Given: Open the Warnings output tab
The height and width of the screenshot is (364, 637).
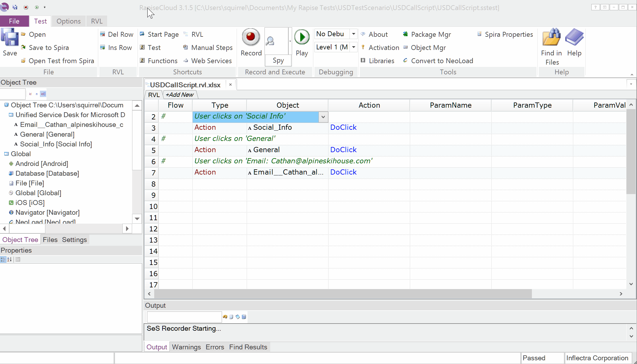Looking at the screenshot, I should pos(186,347).
